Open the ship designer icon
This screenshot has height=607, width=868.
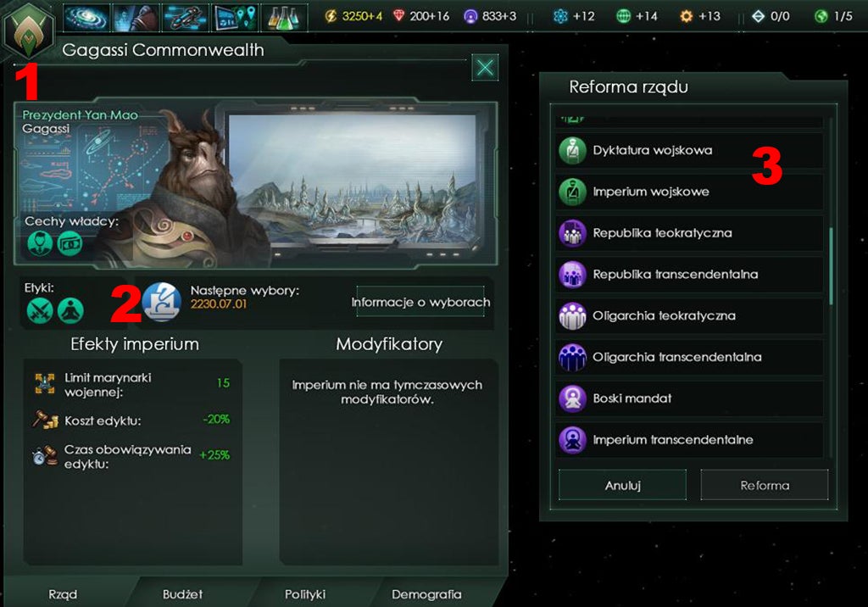point(185,17)
